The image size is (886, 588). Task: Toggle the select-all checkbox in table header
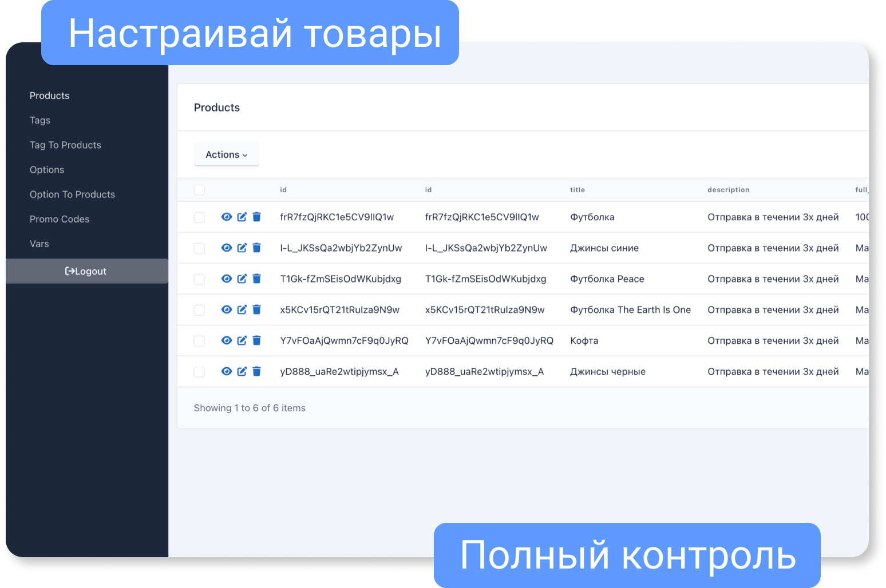[x=199, y=189]
